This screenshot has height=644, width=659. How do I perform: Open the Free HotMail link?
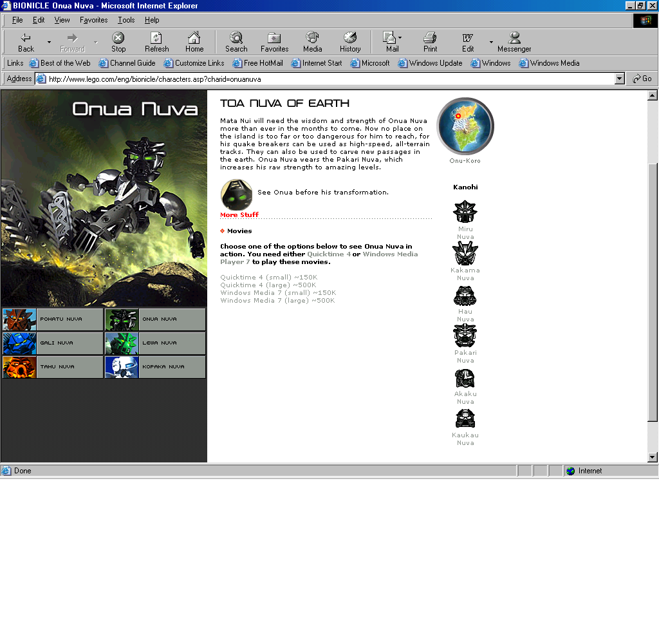258,63
